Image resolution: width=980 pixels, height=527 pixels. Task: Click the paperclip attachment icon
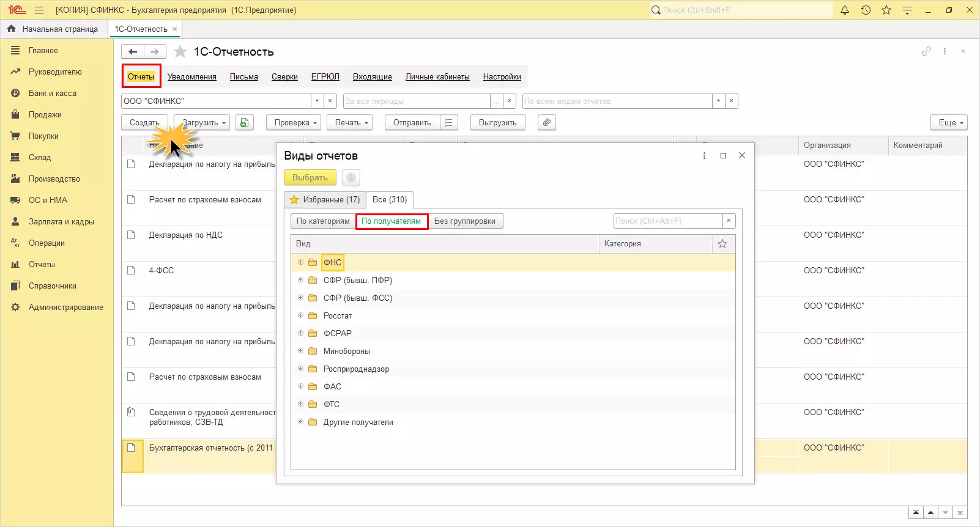click(547, 122)
